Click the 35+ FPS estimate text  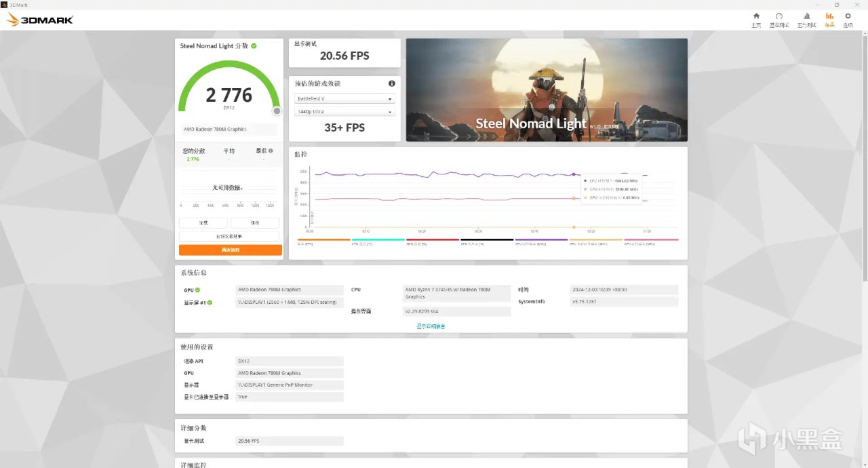(344, 128)
